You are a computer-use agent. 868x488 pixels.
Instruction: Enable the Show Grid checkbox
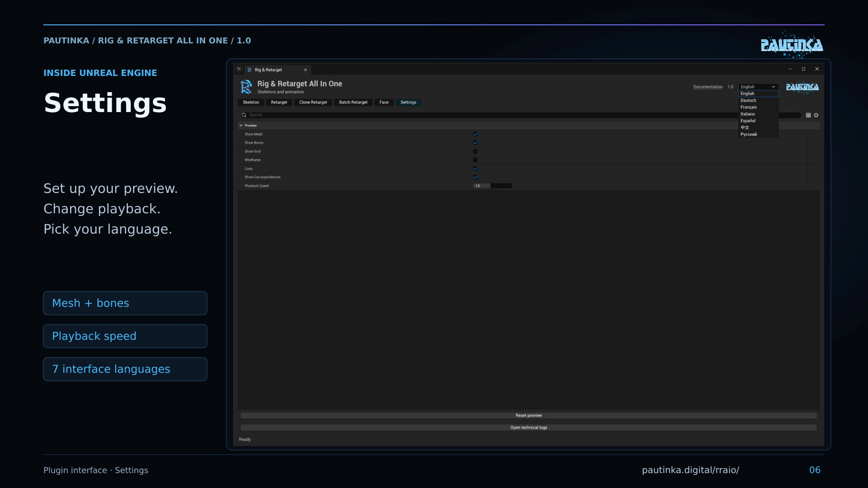475,151
